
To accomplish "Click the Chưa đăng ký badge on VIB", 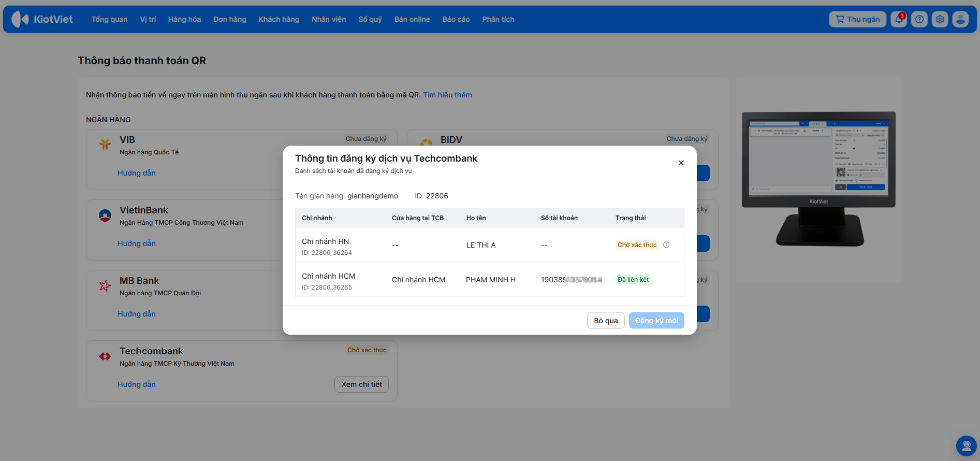I will click(366, 139).
